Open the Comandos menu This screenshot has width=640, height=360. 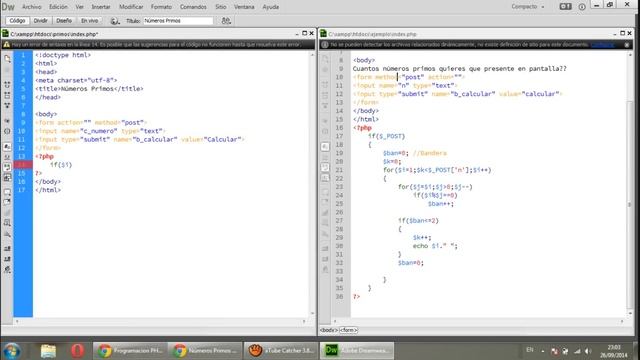pos(193,7)
